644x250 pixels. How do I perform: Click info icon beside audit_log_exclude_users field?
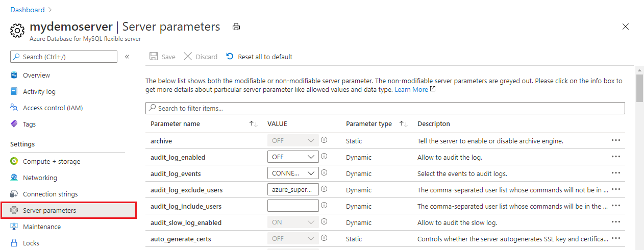[x=324, y=189]
